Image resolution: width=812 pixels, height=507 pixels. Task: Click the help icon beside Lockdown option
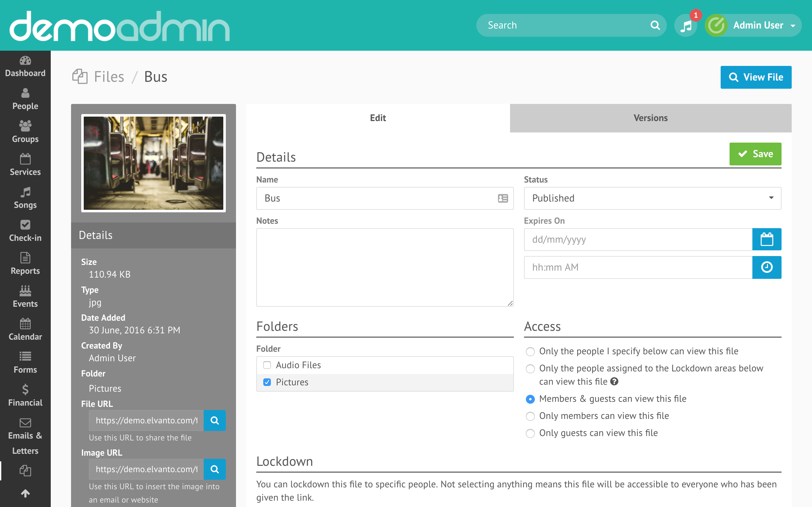(614, 381)
